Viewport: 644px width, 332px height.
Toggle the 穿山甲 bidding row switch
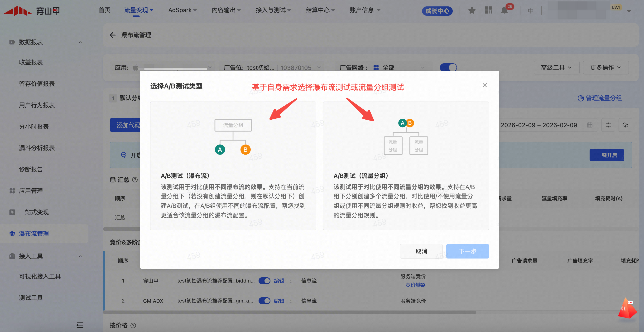[x=264, y=281]
